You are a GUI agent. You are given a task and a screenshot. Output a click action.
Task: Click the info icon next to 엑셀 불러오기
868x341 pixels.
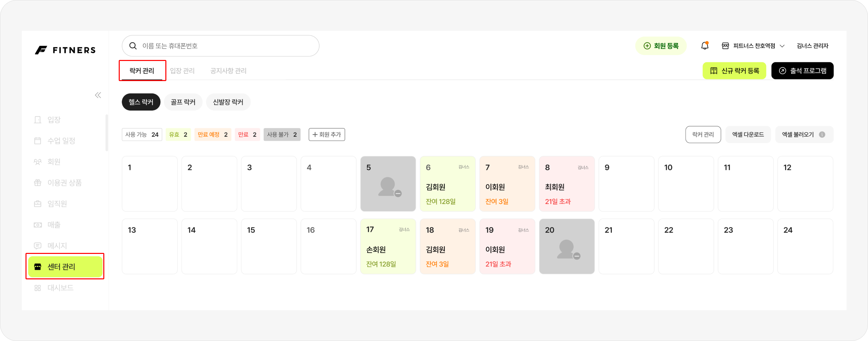[822, 135]
